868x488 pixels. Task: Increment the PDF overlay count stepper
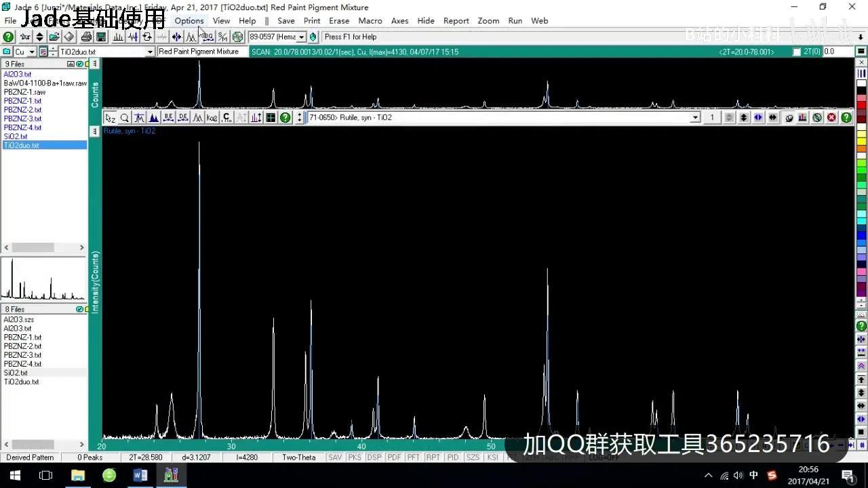(728, 115)
